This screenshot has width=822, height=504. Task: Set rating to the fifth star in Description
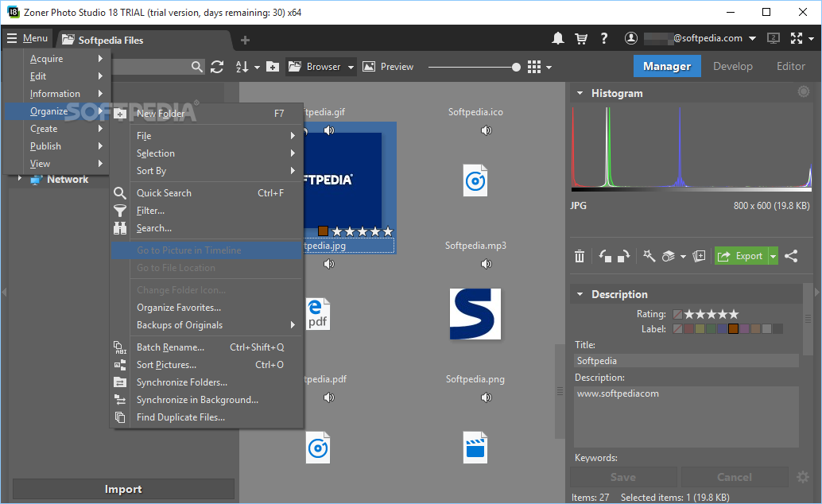[734, 314]
